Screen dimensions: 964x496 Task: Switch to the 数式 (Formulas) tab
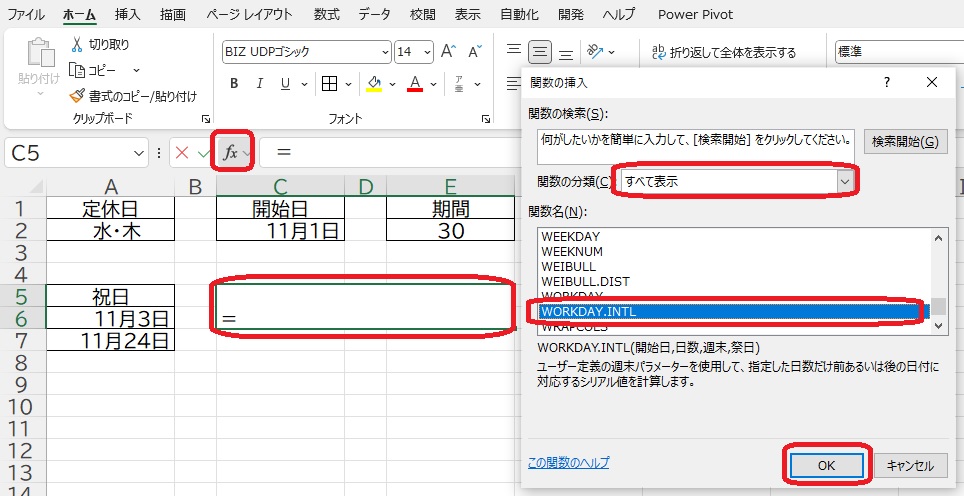coord(325,15)
